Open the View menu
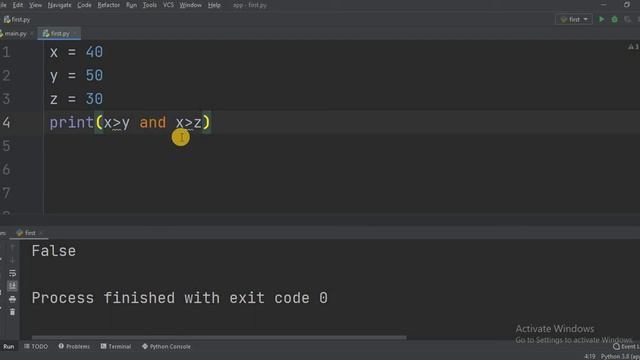 click(36, 5)
